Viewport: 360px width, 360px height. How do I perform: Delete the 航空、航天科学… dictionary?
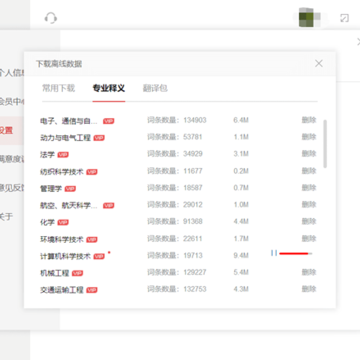(x=309, y=204)
